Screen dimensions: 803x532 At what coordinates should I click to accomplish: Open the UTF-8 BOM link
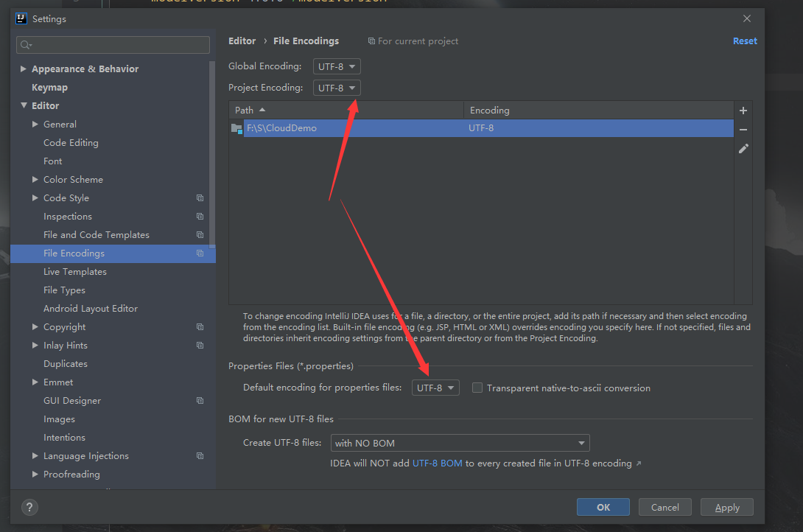[x=437, y=463]
